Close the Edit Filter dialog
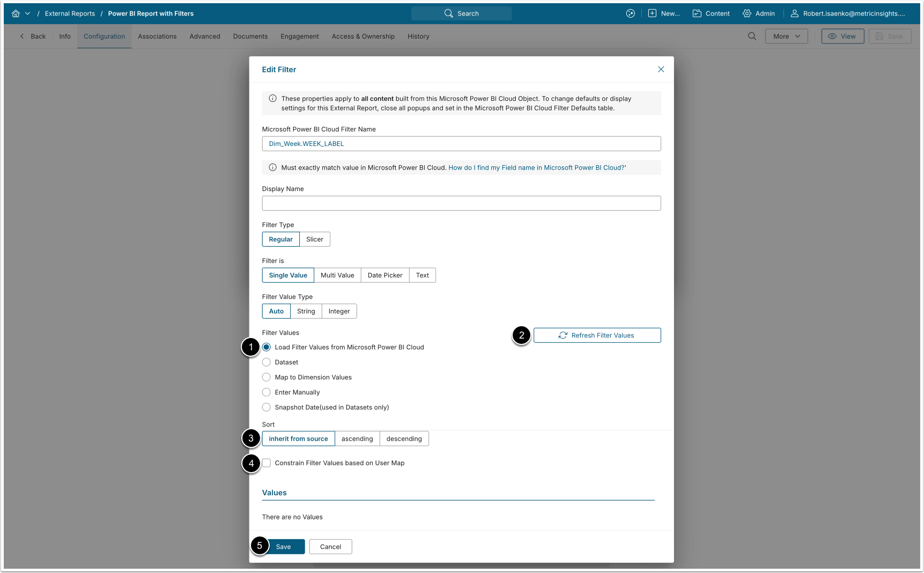Image resolution: width=924 pixels, height=573 pixels. (661, 69)
